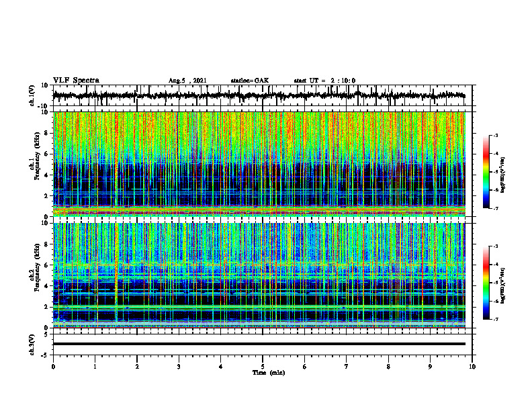Screen dimensions: 532x411
Task: Select the date text "Aug.5 , 2021"
Action: [187, 81]
